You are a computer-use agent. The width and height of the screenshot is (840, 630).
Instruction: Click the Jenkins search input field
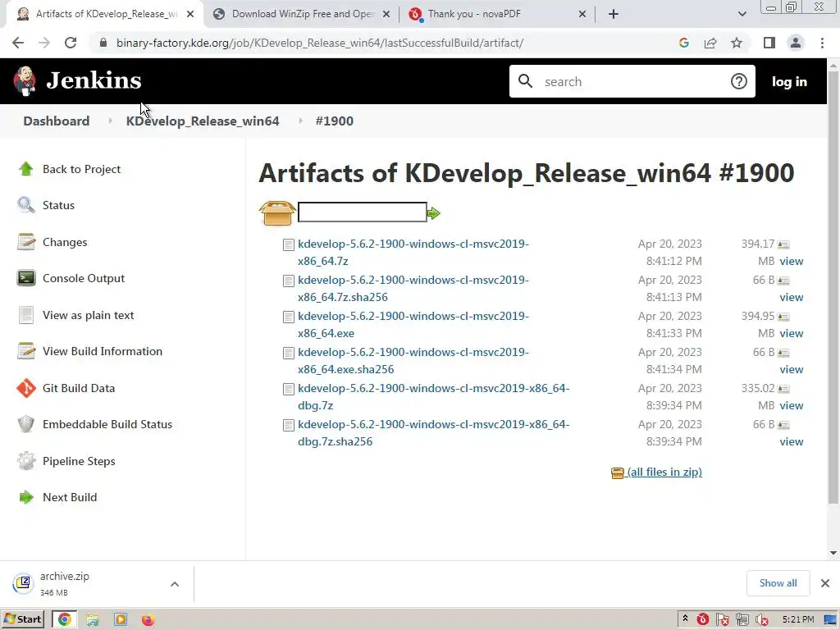tap(632, 81)
